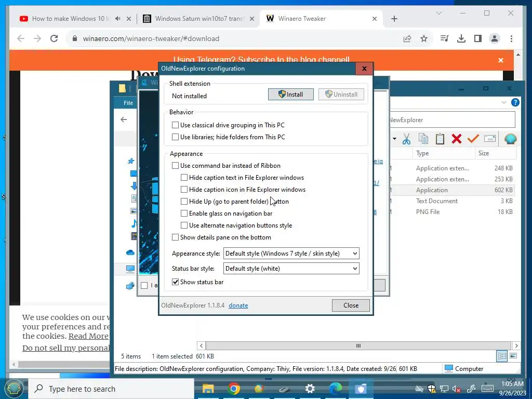This screenshot has width=532, height=399.
Task: Click the Properties card icon in Explorer toolbar
Action: (x=489, y=138)
